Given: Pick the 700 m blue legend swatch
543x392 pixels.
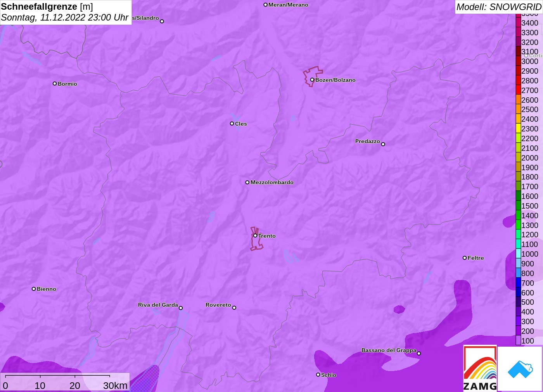Looking at the screenshot, I should (x=518, y=283).
